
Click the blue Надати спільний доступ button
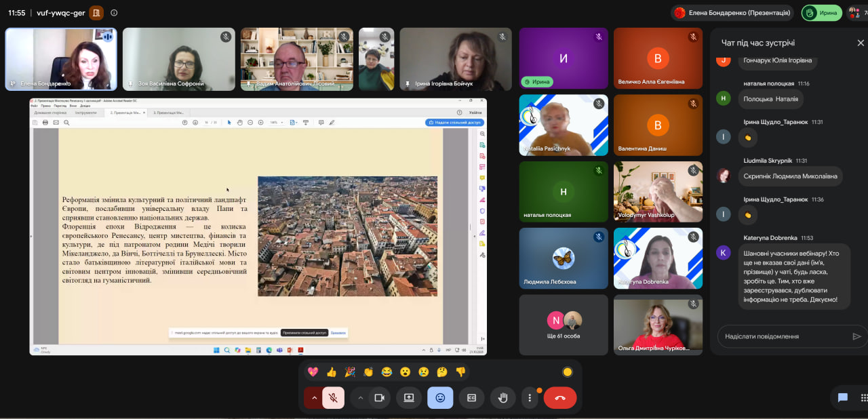tap(454, 123)
